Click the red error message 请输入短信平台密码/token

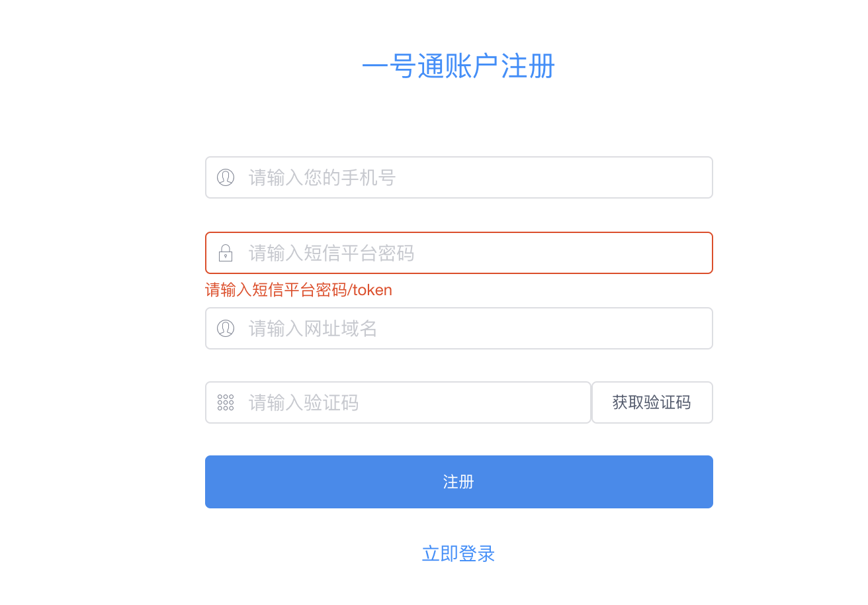(298, 290)
